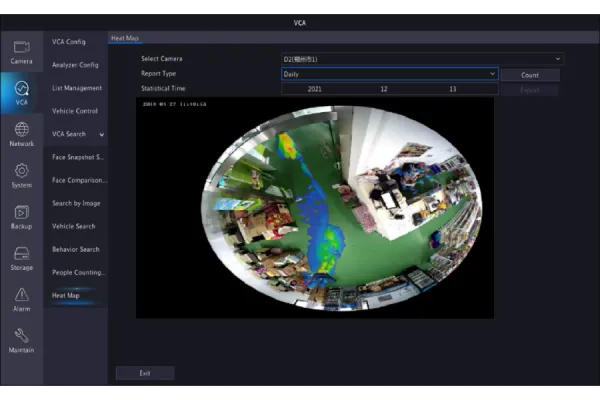Switch to the Heat Map tab
Image resolution: width=600 pixels, height=400 pixels.
coord(124,38)
